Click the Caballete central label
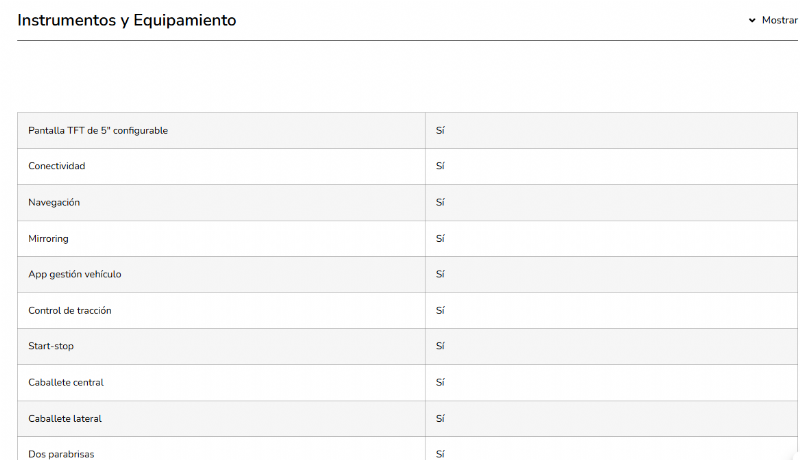Image resolution: width=800 pixels, height=460 pixels. pyautogui.click(x=66, y=382)
